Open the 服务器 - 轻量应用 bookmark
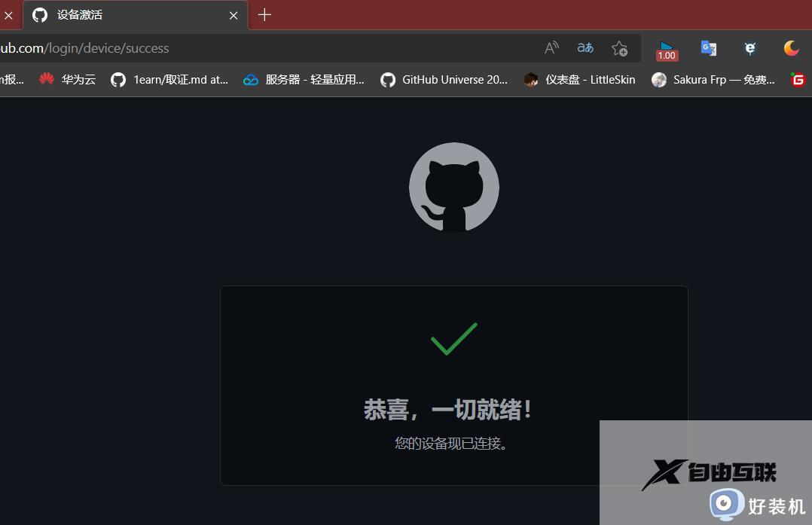This screenshot has height=525, width=812. [304, 79]
